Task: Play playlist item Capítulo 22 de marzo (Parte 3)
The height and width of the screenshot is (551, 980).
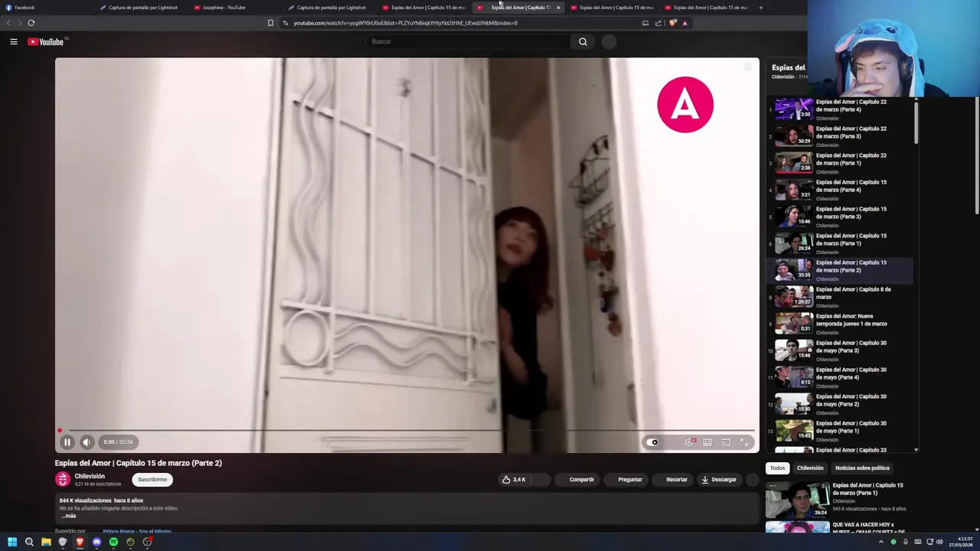Action: pos(840,136)
